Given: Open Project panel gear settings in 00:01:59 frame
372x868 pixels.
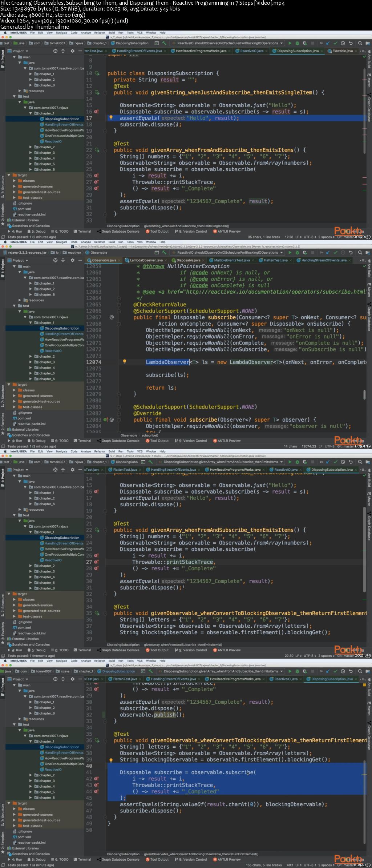Looking at the screenshot, I should [72, 470].
